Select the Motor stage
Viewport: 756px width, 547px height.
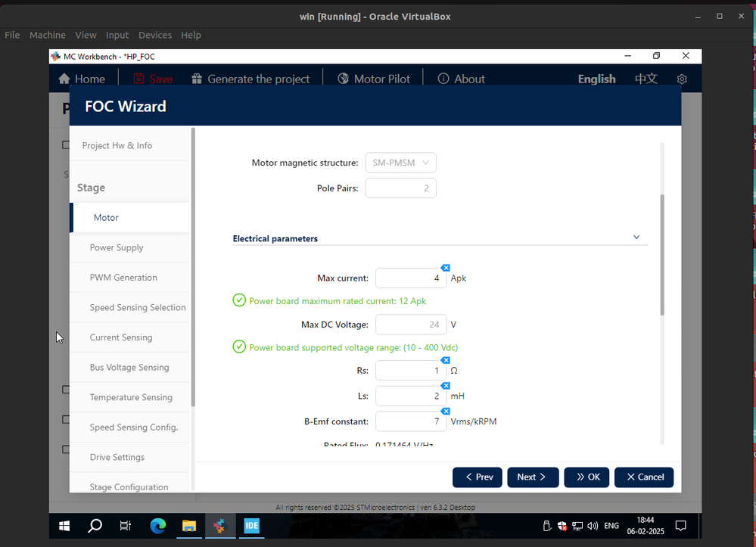(130, 217)
